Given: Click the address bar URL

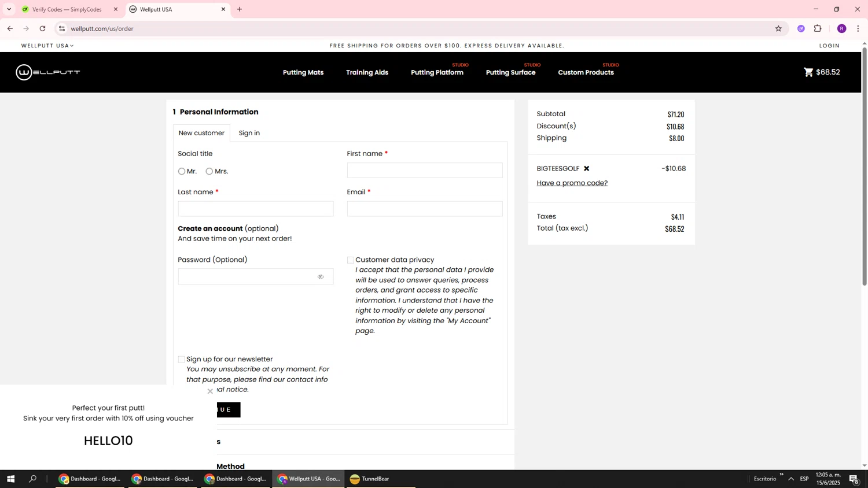Looking at the screenshot, I should click(x=102, y=28).
